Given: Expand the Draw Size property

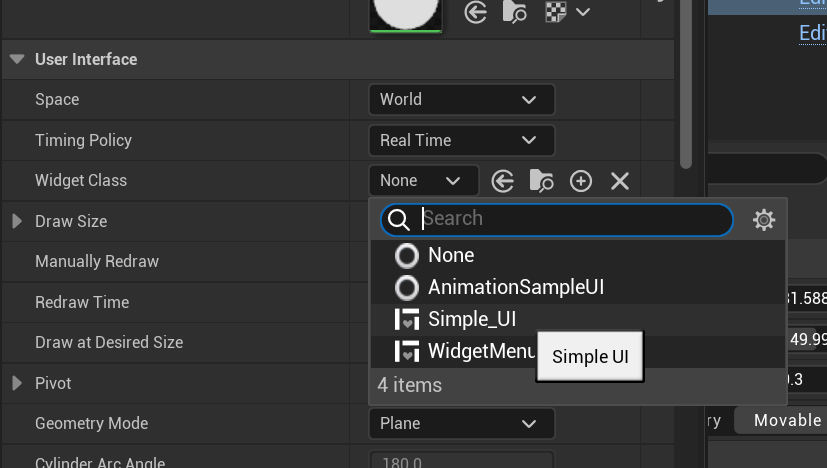Looking at the screenshot, I should click(16, 221).
